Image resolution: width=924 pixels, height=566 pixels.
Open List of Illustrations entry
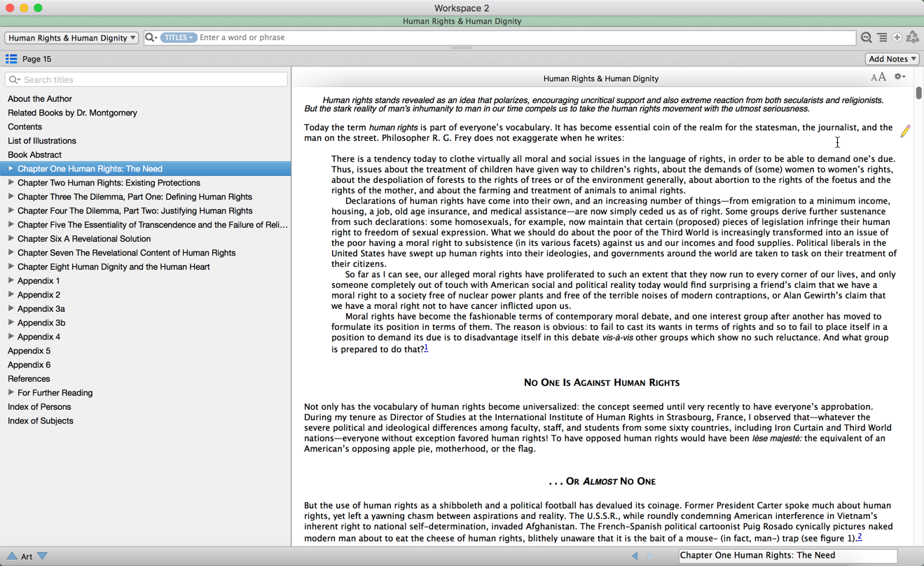42,141
